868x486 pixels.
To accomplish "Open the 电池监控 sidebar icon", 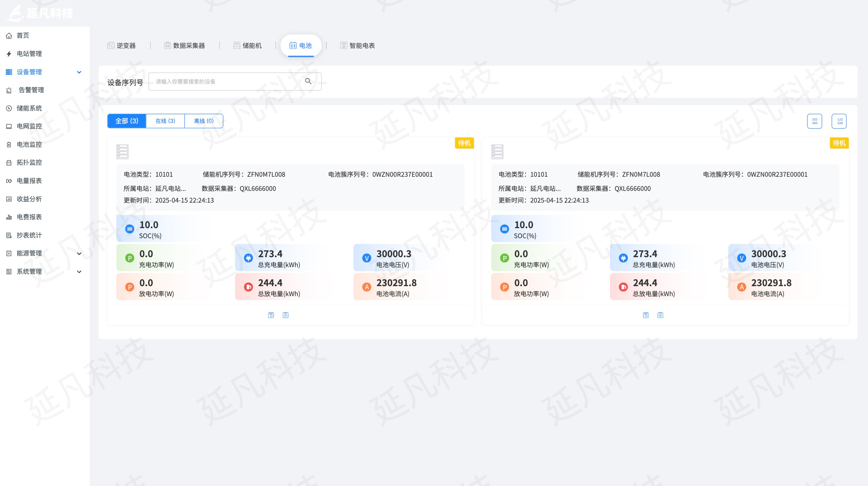I will (9, 145).
